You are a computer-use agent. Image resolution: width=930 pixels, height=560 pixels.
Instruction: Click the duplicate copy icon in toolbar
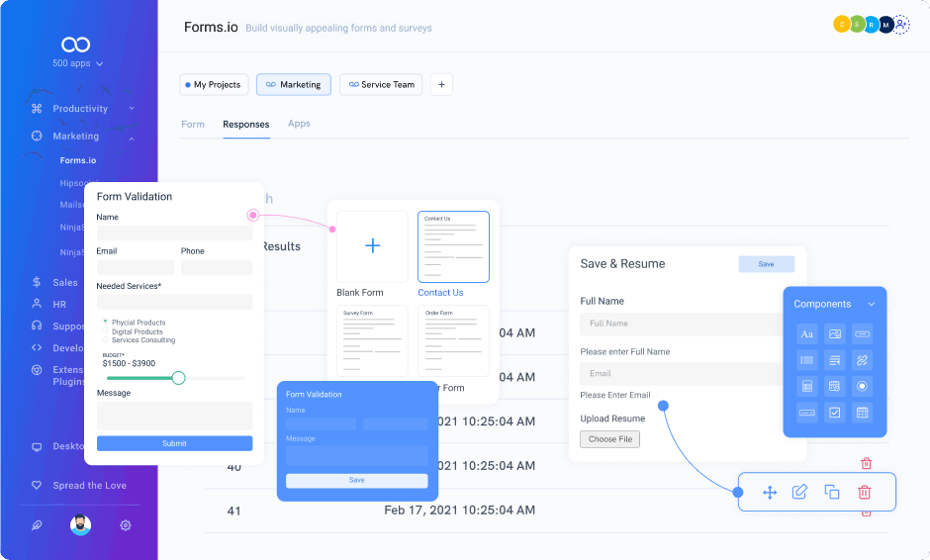coord(831,492)
